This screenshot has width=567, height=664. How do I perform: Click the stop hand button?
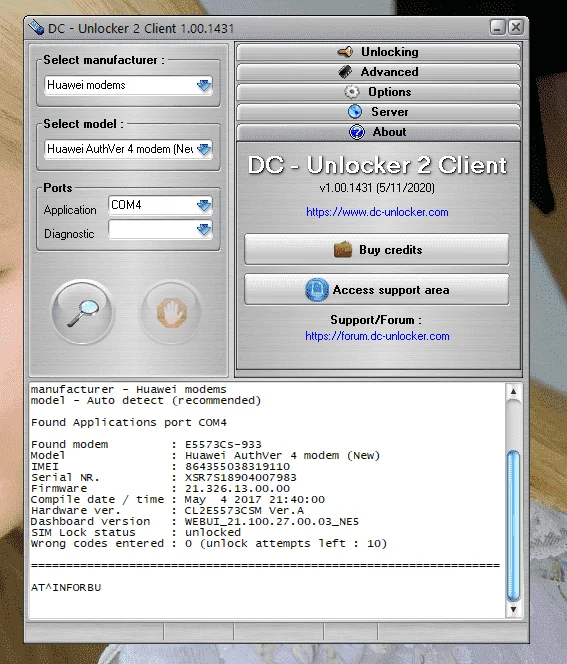tap(171, 312)
